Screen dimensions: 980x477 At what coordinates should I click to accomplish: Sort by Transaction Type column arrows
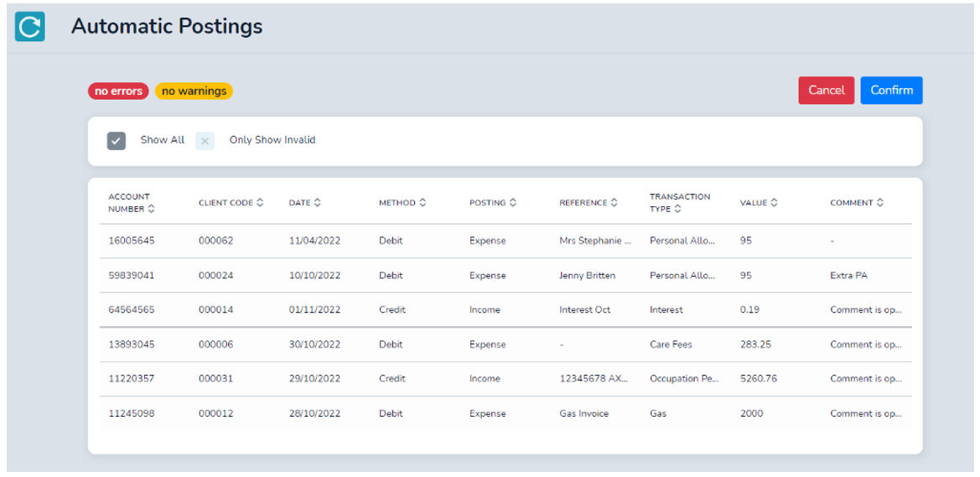click(678, 210)
